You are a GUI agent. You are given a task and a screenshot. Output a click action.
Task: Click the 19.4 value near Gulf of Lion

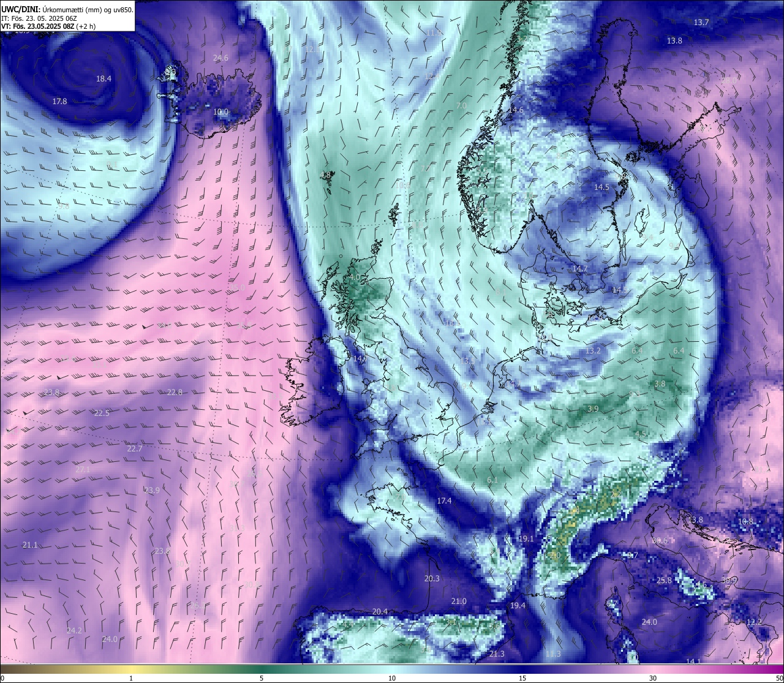pos(518,605)
